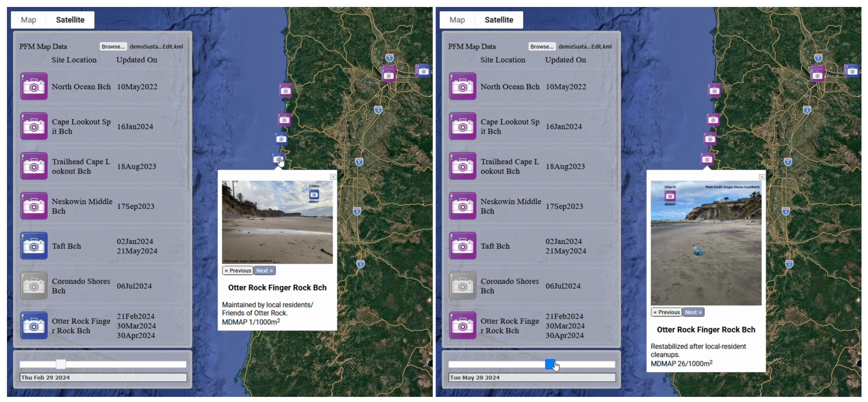The width and height of the screenshot is (868, 402).
Task: Switch to Map view in the right panel
Action: click(457, 20)
